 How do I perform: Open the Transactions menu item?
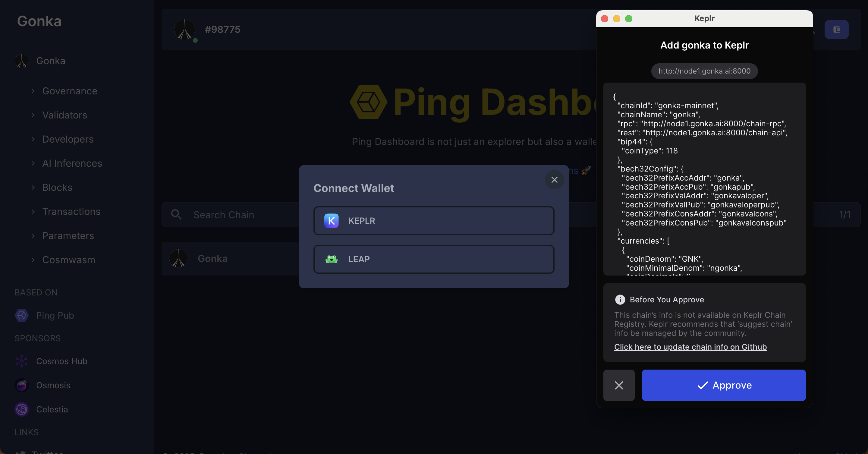[71, 212]
